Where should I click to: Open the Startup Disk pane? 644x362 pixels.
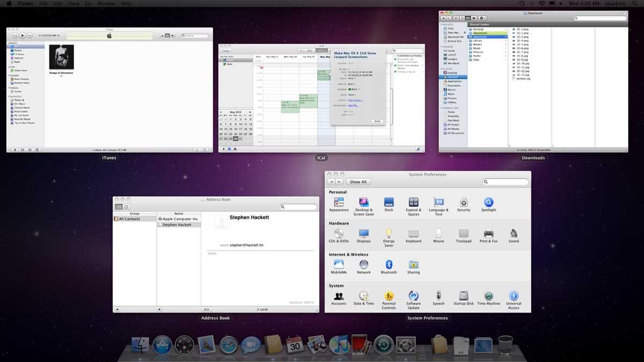tap(463, 296)
